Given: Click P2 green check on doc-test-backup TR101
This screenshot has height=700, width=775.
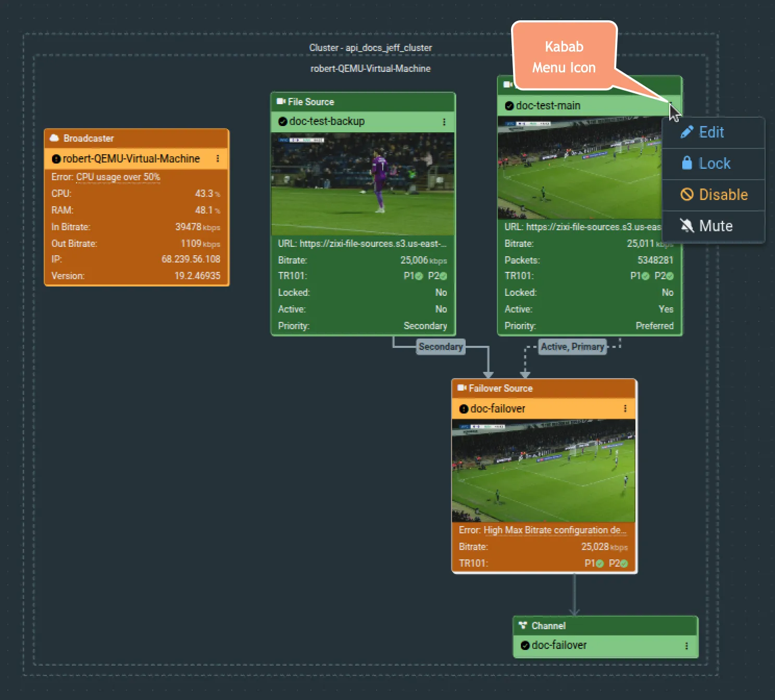Looking at the screenshot, I should [443, 276].
